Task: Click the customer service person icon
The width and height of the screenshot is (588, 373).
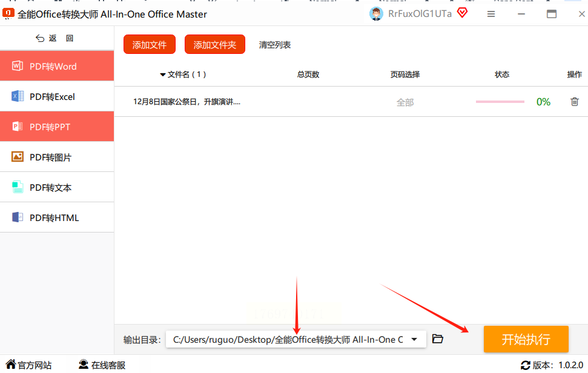Action: (x=83, y=364)
